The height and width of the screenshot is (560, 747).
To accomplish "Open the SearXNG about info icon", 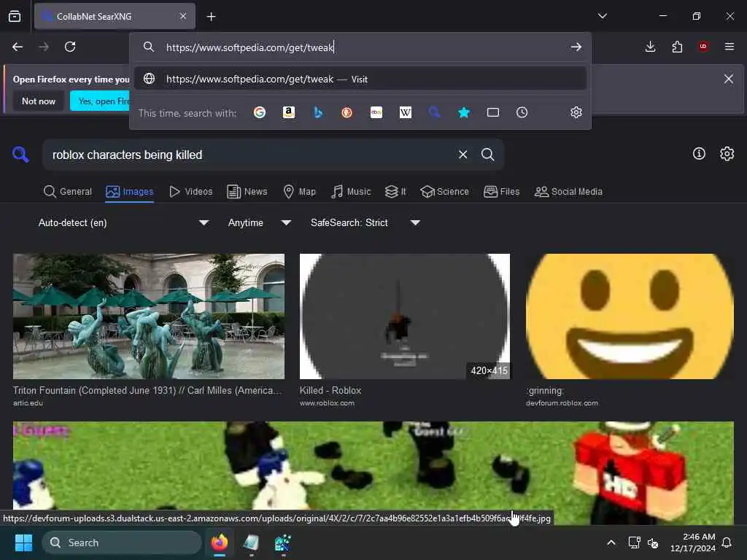I will point(699,153).
